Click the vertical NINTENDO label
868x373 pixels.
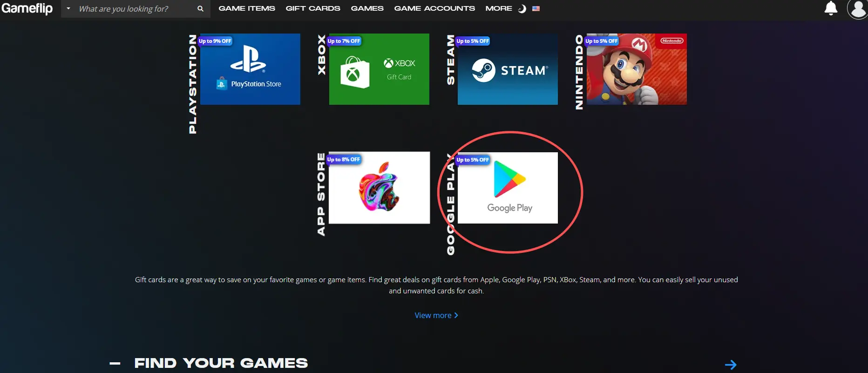click(x=579, y=72)
